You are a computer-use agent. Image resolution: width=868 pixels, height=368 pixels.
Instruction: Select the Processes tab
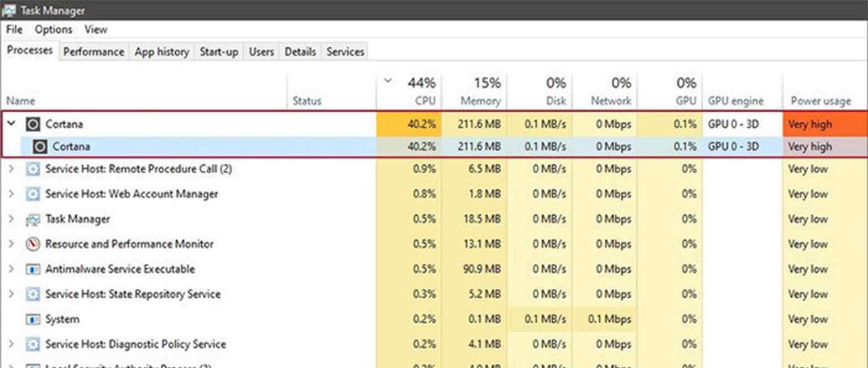pos(30,50)
